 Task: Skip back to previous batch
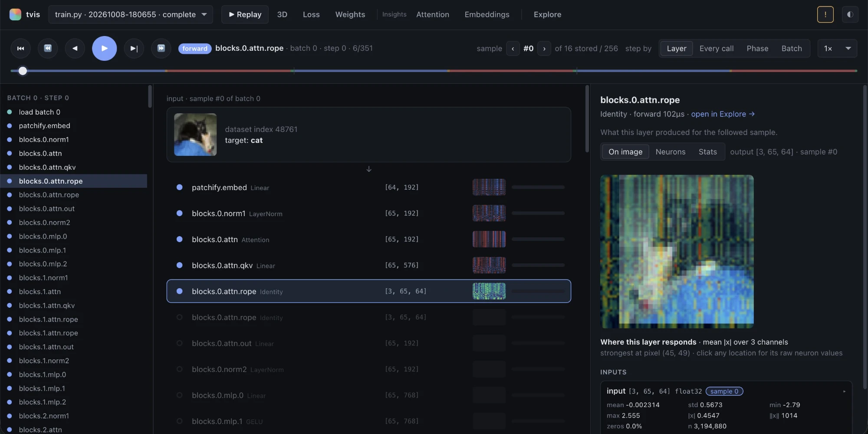tap(48, 48)
